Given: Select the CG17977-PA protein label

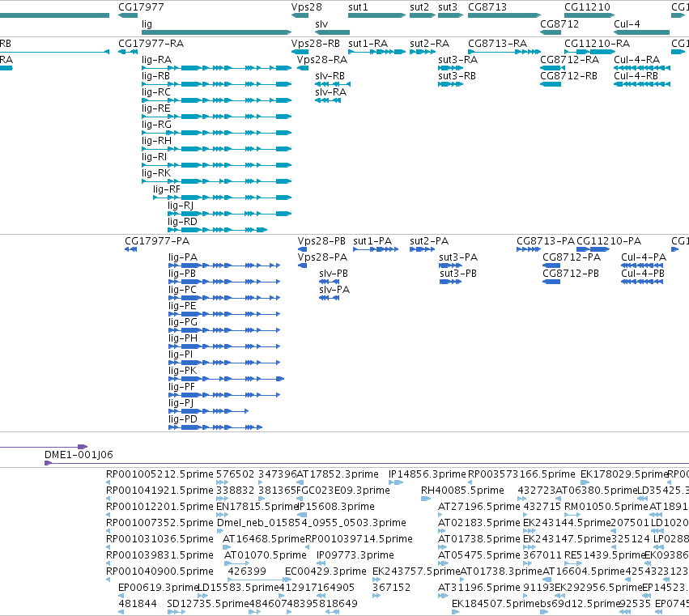Looking at the screenshot, I should [x=157, y=241].
